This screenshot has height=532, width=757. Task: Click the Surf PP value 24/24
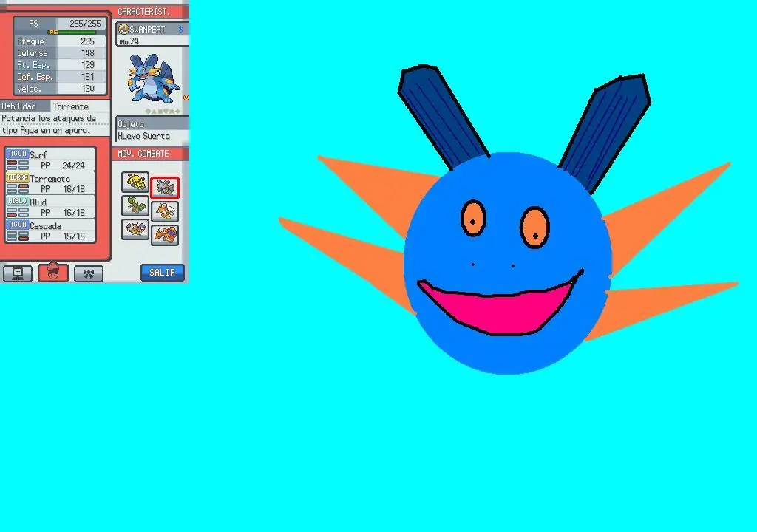(x=73, y=166)
